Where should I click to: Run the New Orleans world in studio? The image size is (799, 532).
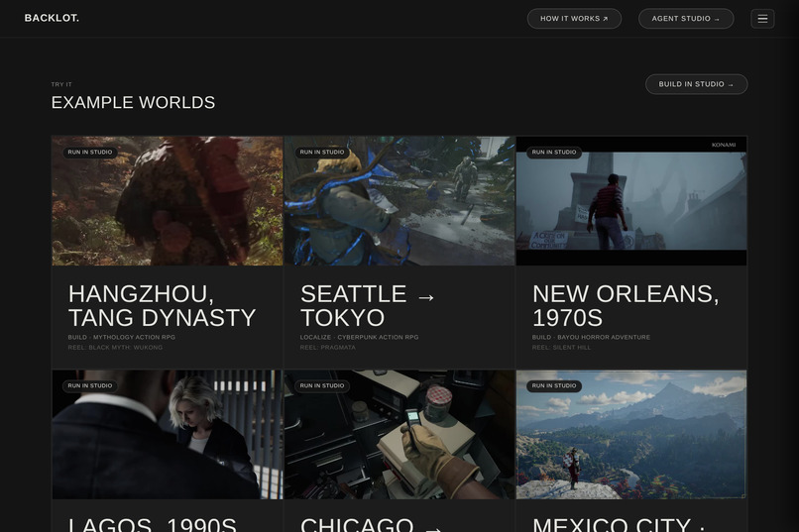(554, 153)
